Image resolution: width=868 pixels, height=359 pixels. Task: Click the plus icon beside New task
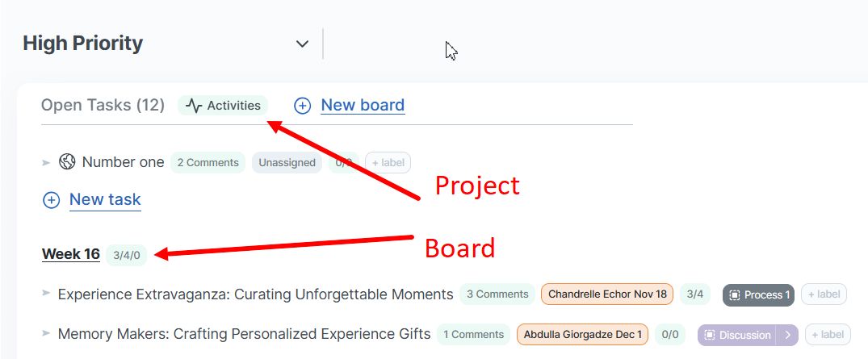point(51,200)
